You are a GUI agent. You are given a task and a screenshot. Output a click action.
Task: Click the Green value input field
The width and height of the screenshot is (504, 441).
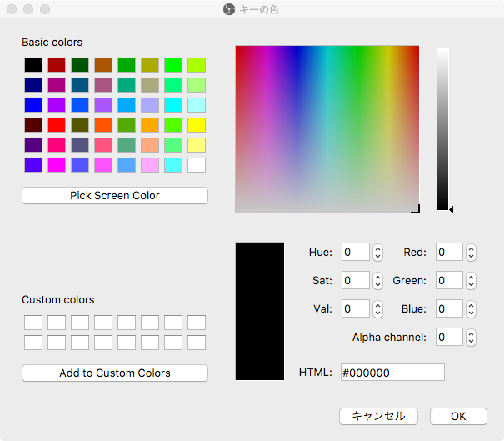tap(449, 280)
